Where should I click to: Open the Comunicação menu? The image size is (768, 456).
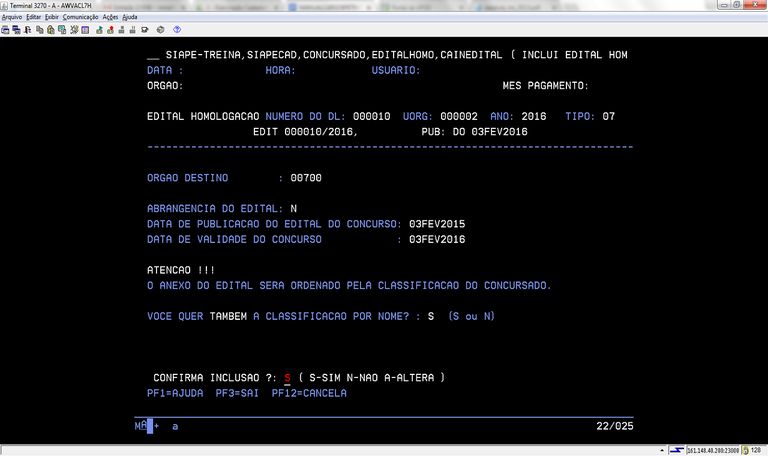point(80,17)
